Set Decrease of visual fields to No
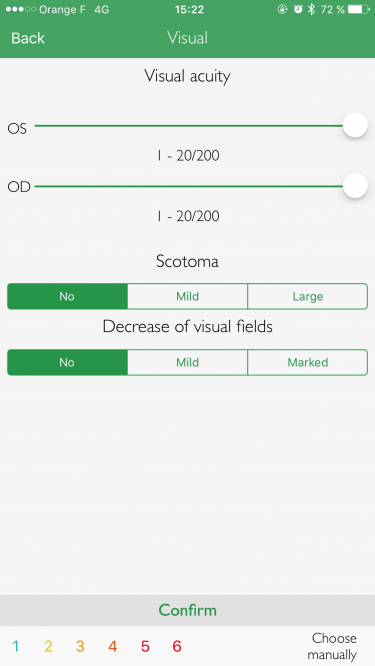Image resolution: width=375 pixels, height=666 pixels. tap(67, 362)
